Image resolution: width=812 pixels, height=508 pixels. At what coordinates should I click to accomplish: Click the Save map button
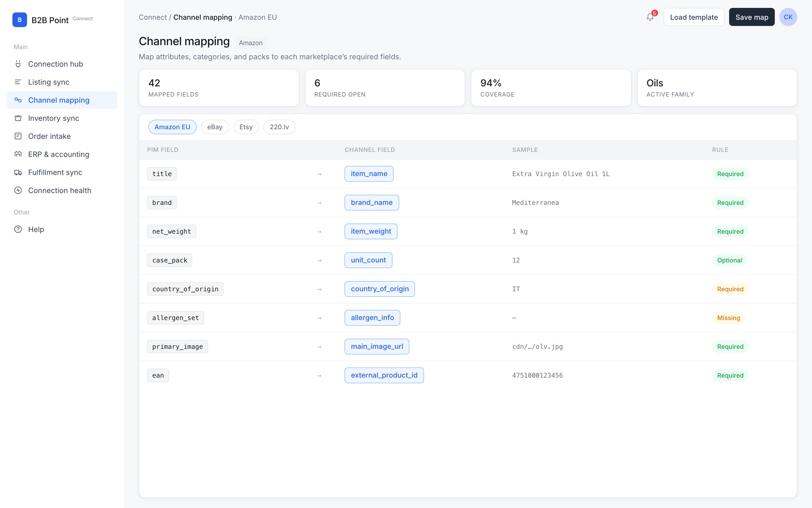pyautogui.click(x=752, y=17)
